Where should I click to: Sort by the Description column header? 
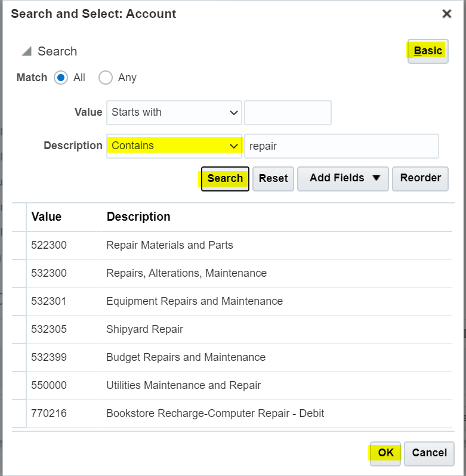pyautogui.click(x=138, y=217)
